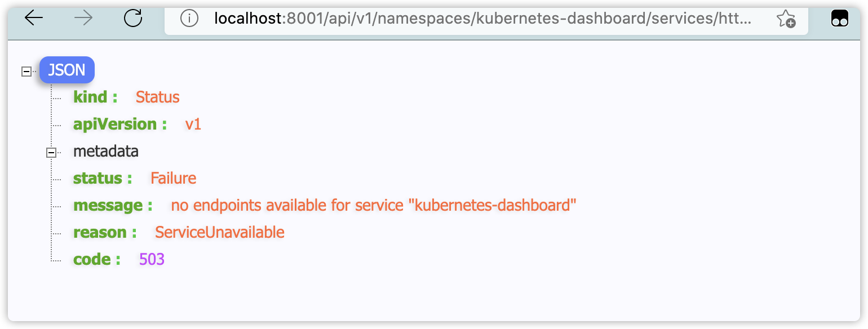Open the extension icon beside address bar
The height and width of the screenshot is (329, 868).
(x=840, y=19)
